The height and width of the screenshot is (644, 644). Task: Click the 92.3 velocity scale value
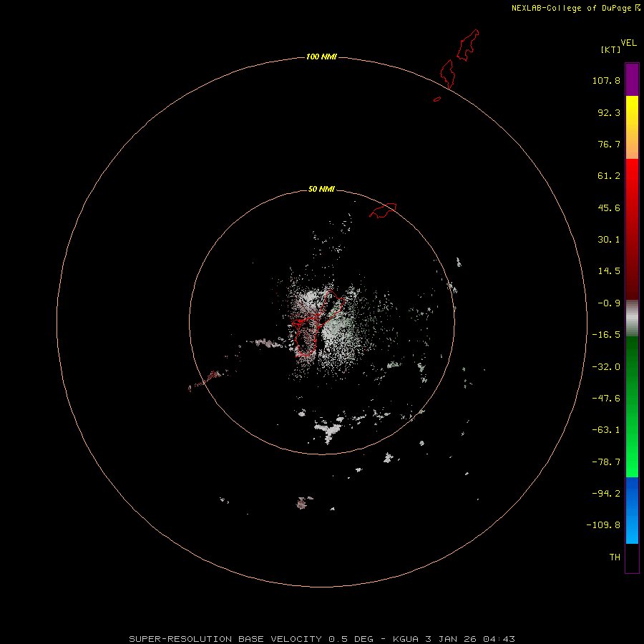click(x=609, y=112)
